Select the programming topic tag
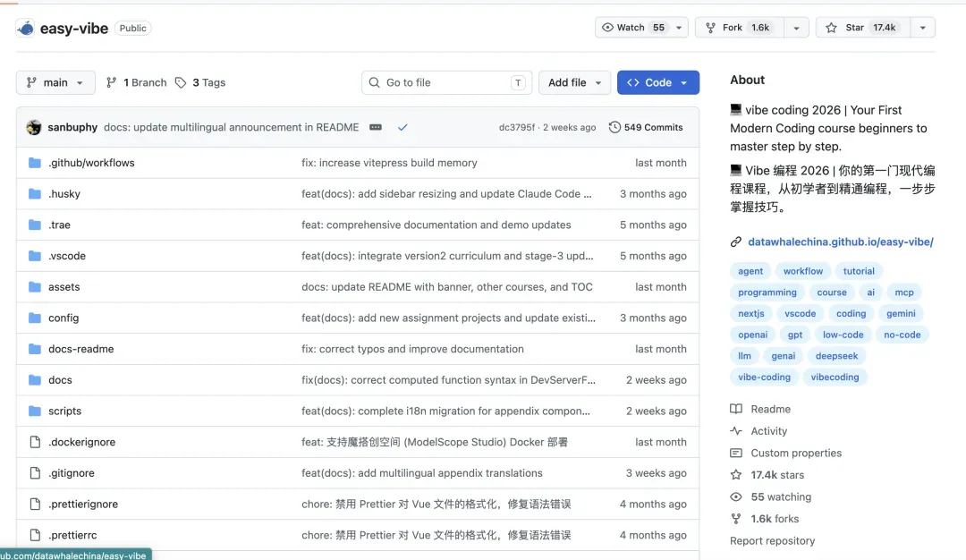Image resolution: width=966 pixels, height=560 pixels. point(767,293)
